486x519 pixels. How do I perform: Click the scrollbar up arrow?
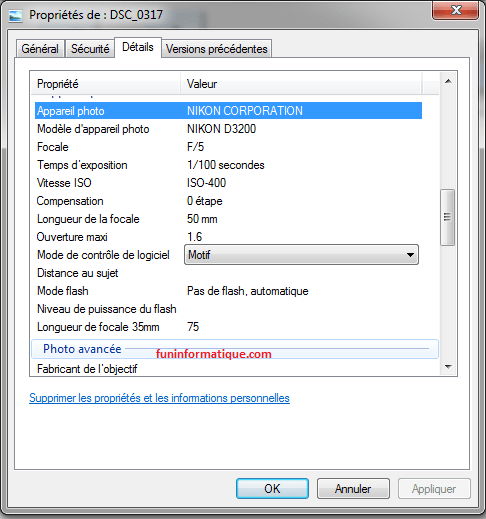click(x=448, y=81)
